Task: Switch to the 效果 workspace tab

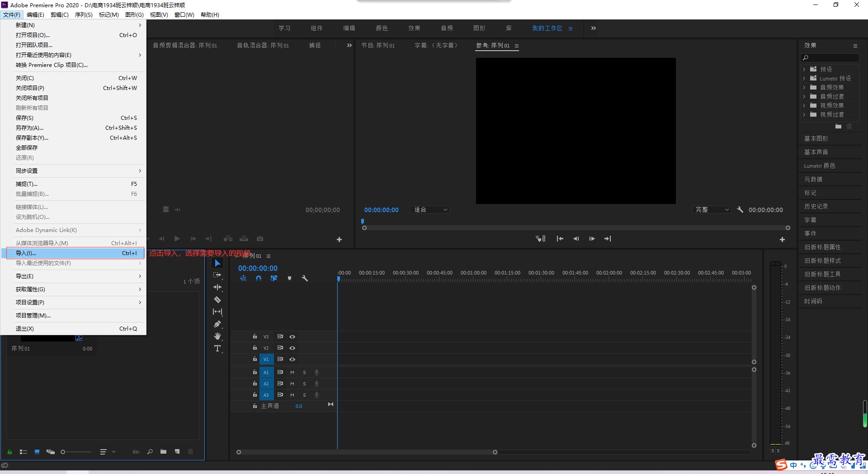Action: point(414,28)
